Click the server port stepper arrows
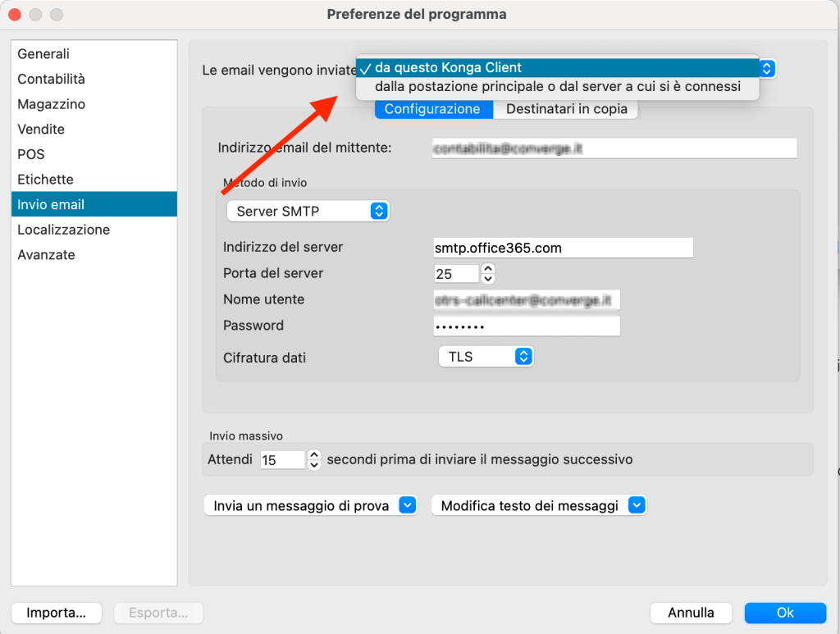 tap(488, 273)
